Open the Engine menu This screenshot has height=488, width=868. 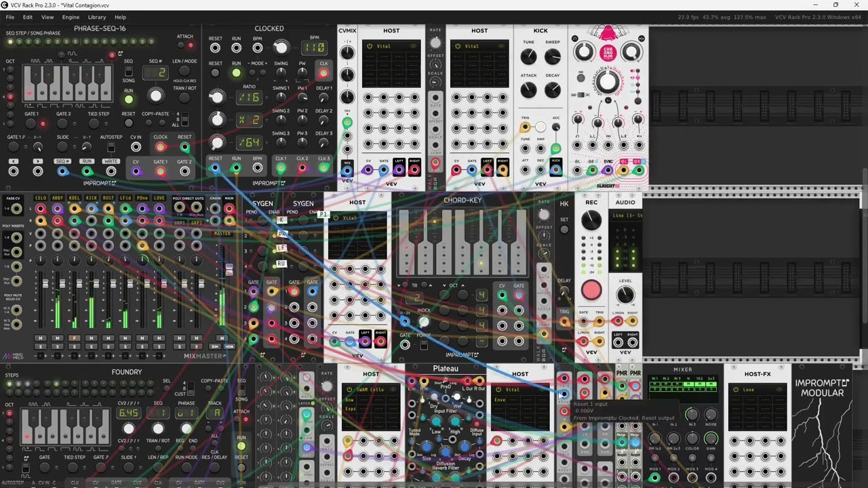pos(71,17)
